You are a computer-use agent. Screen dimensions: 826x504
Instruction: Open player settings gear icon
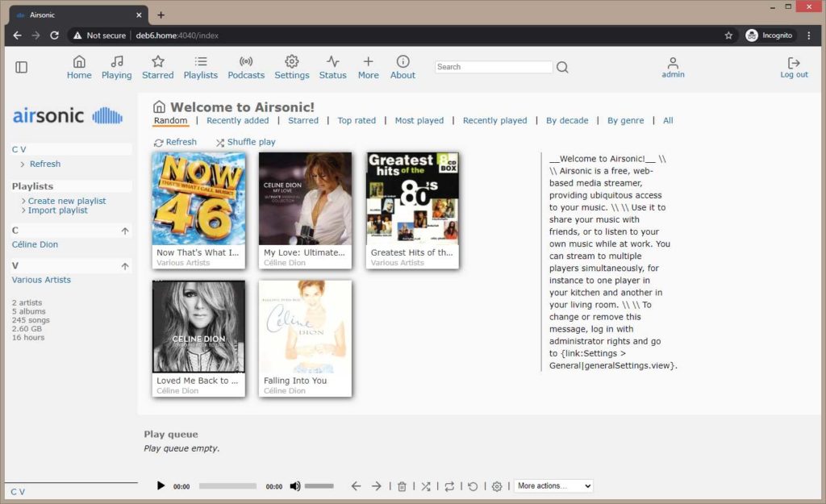pos(497,486)
